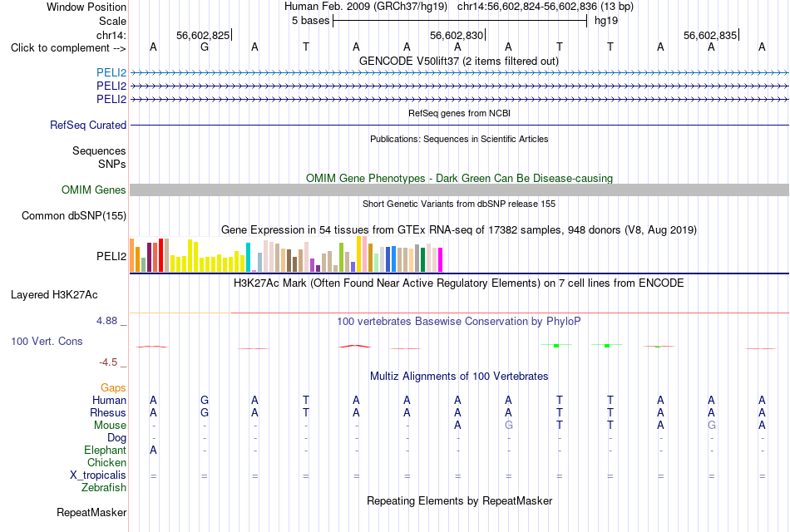Click the 56,602,835 coordinate marker
The image size is (790, 532).
click(x=710, y=35)
